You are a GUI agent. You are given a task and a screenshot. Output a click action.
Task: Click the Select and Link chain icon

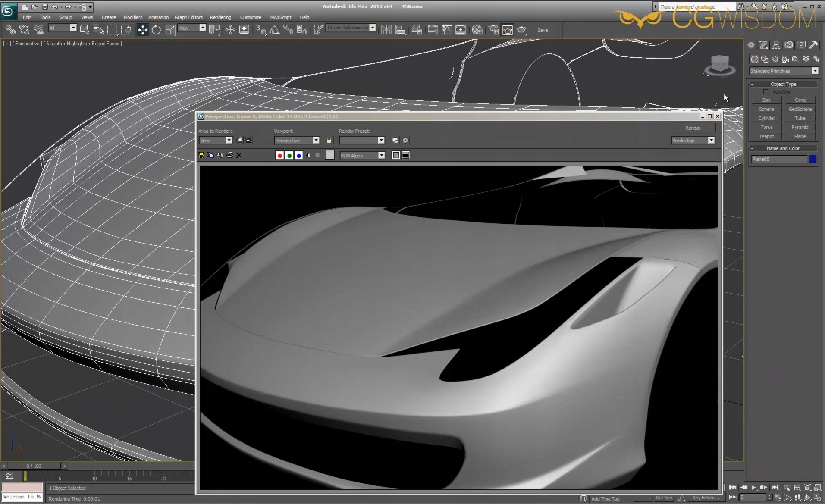click(10, 30)
